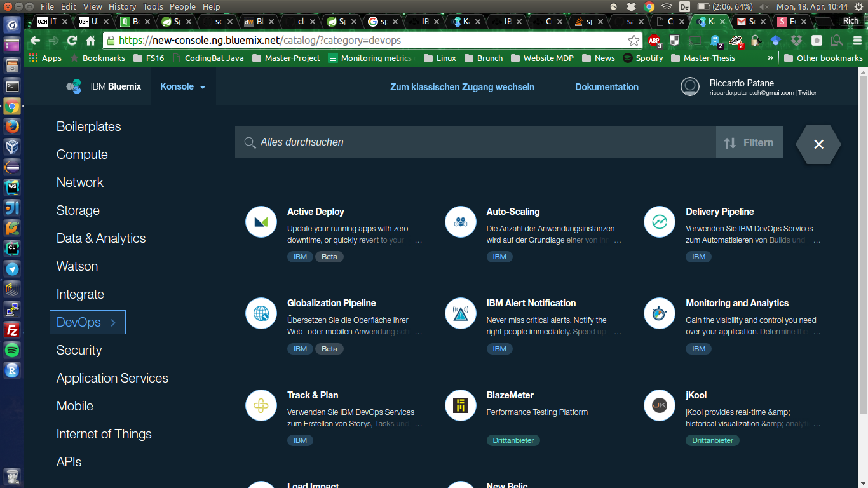The image size is (868, 488).
Task: Open the Globalization Pipeline service icon
Action: pos(261,313)
